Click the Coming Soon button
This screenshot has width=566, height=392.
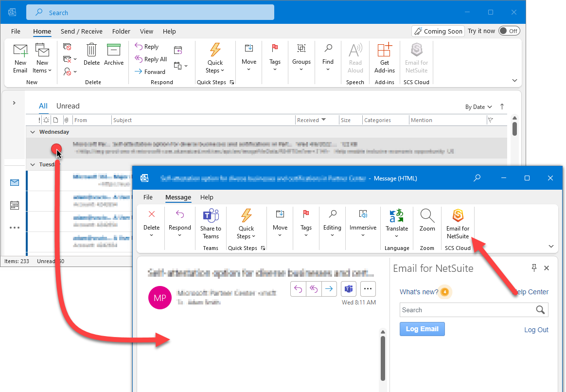pos(438,31)
